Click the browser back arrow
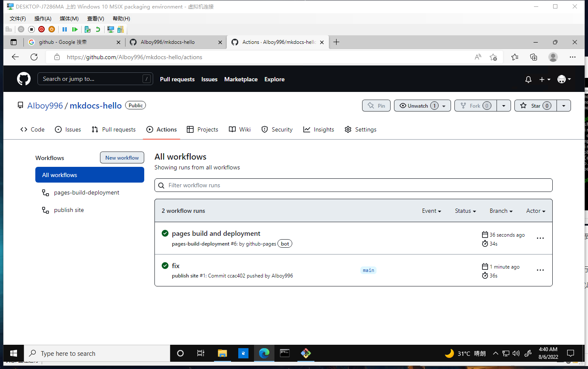 pyautogui.click(x=15, y=57)
